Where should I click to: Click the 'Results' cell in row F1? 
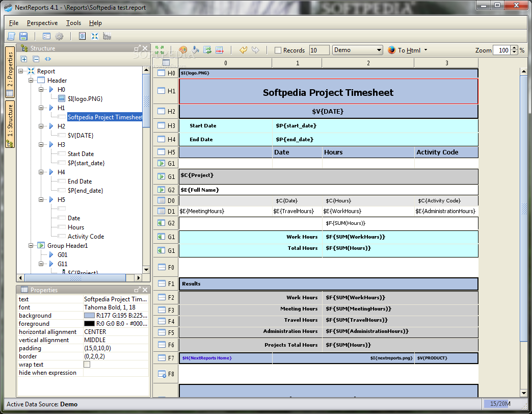click(329, 283)
